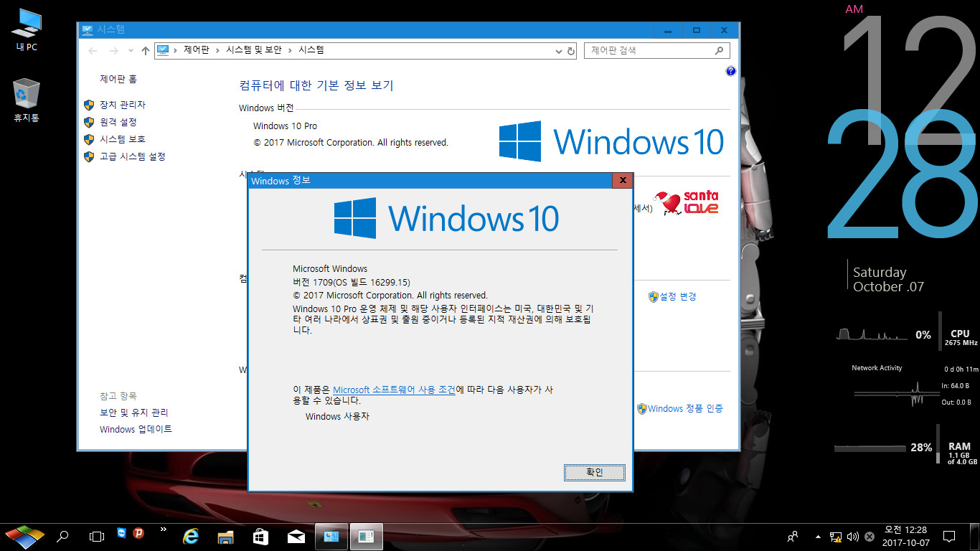980x551 pixels.
Task: Click the forward navigation arrow
Action: tap(113, 50)
